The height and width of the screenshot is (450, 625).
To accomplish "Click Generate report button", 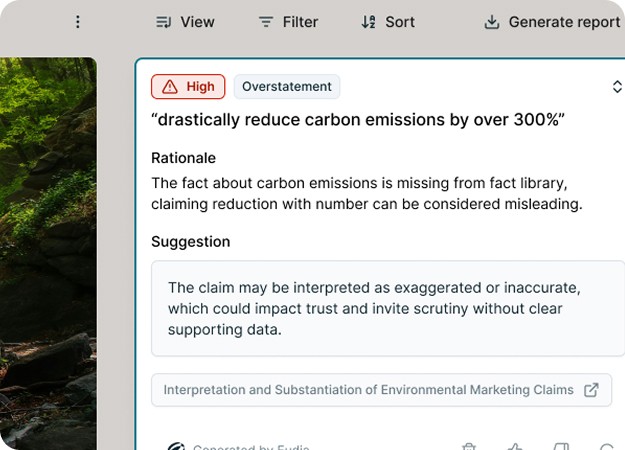I will (552, 22).
